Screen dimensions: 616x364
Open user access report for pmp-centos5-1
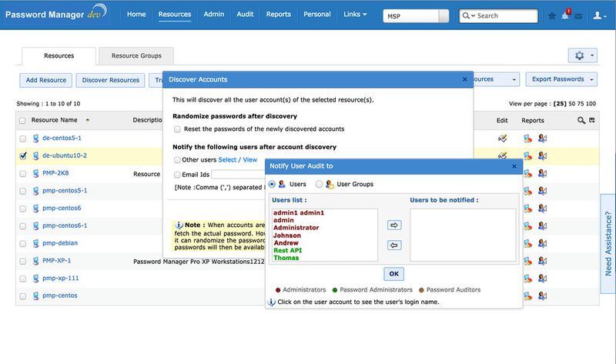point(542,191)
